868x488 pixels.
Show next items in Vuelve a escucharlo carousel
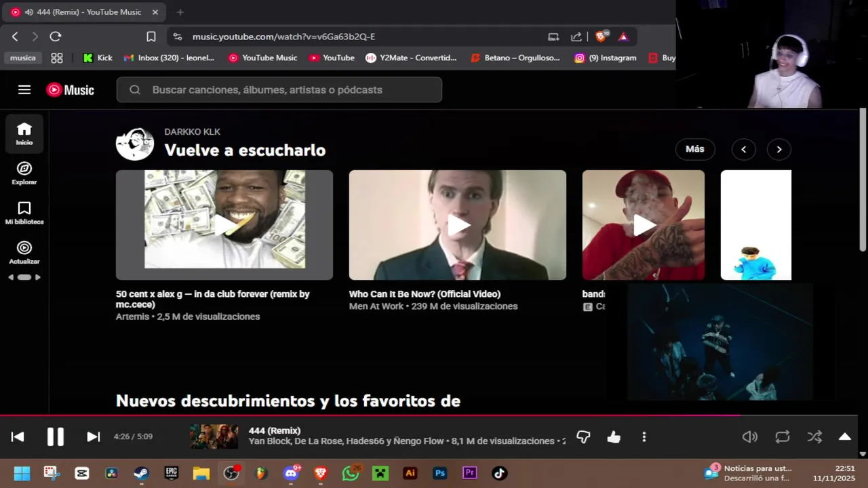pos(779,149)
